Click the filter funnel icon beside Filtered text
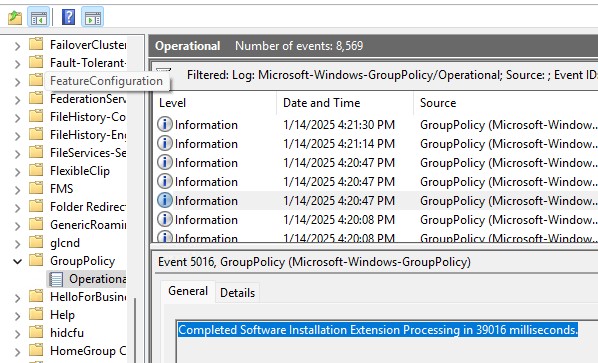598x363 pixels. tap(164, 71)
